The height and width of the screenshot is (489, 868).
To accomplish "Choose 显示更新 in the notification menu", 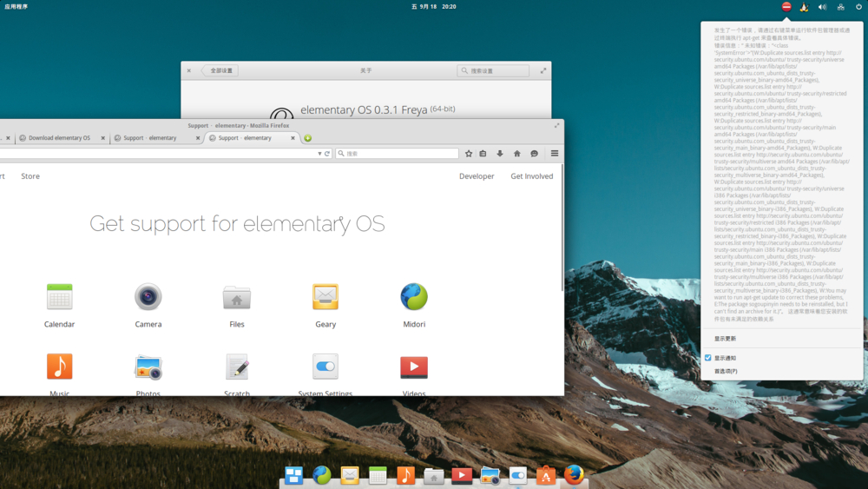I will [725, 339].
